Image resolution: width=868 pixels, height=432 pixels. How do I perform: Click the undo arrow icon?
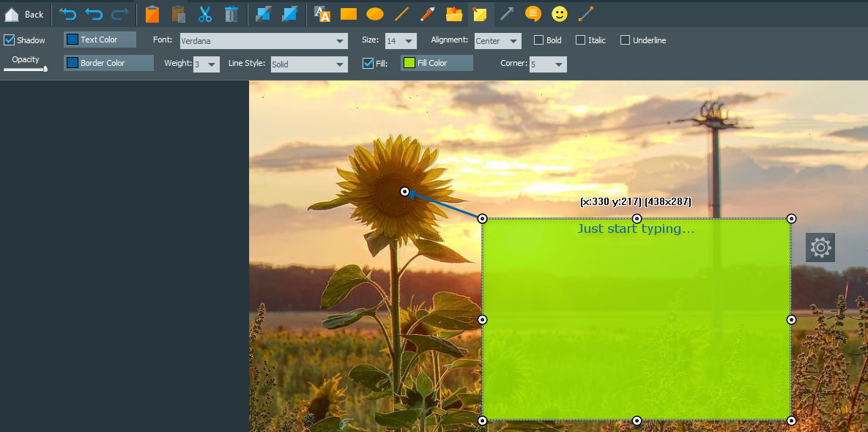point(94,14)
